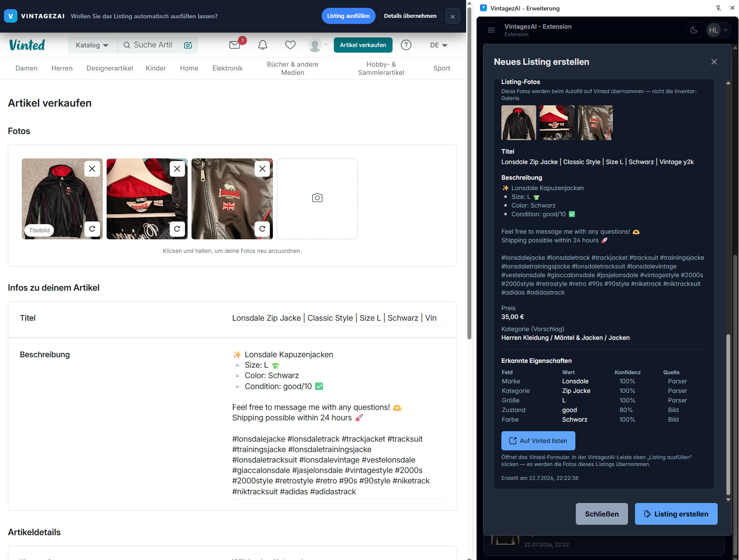
Task: Dismiss the VintagezAI autofill banner
Action: (x=453, y=16)
